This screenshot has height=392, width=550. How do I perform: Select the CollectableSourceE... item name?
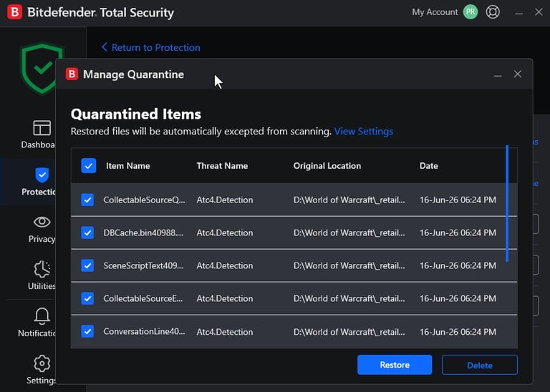[x=143, y=298]
